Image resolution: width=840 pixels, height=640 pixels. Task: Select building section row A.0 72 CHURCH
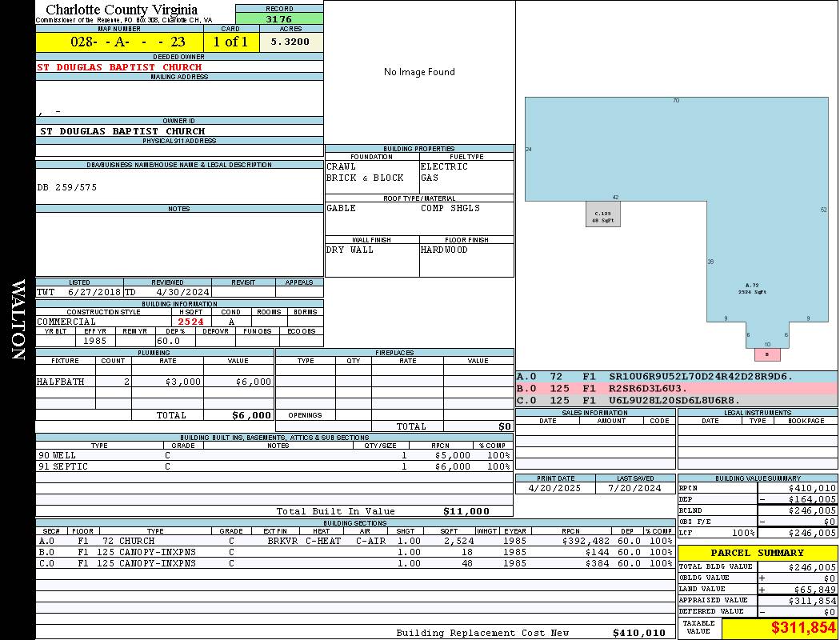(355, 542)
